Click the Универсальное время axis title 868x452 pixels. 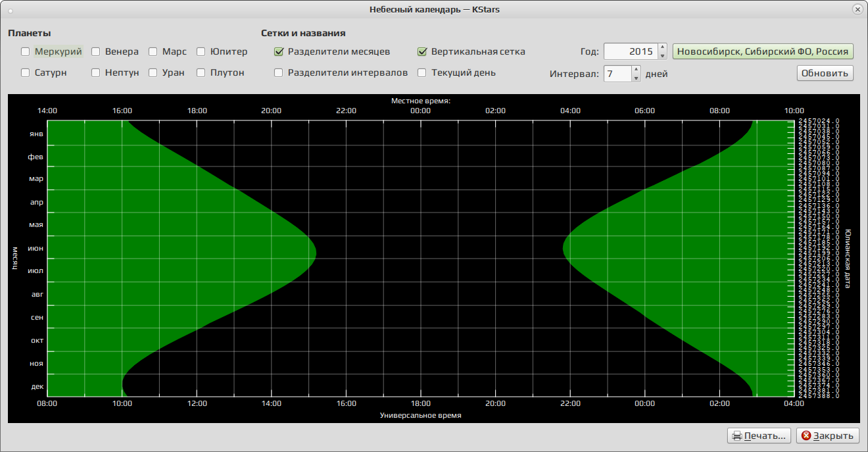click(421, 416)
